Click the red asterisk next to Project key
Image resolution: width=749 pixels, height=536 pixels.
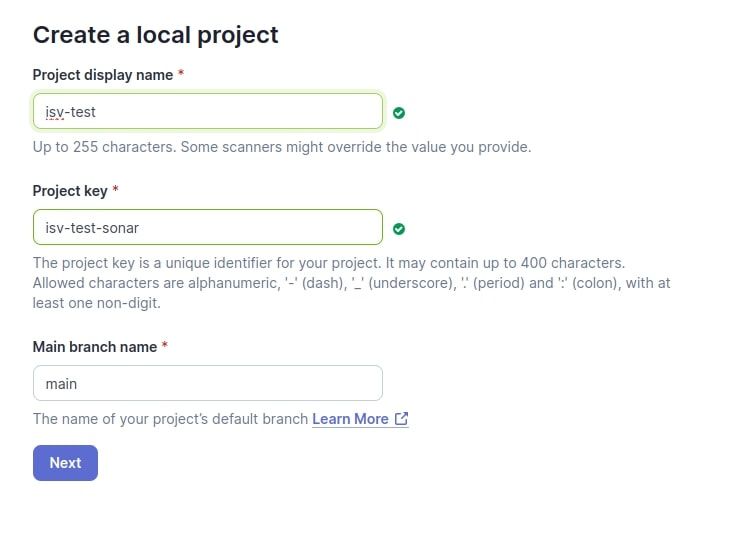point(116,189)
